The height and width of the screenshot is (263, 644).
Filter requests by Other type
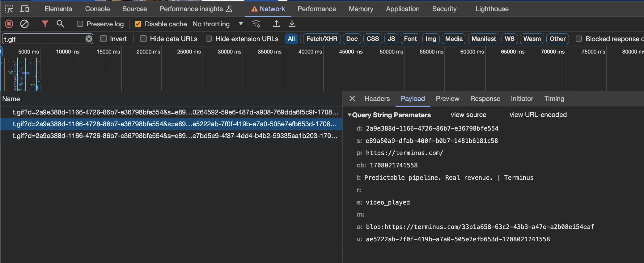pos(557,39)
